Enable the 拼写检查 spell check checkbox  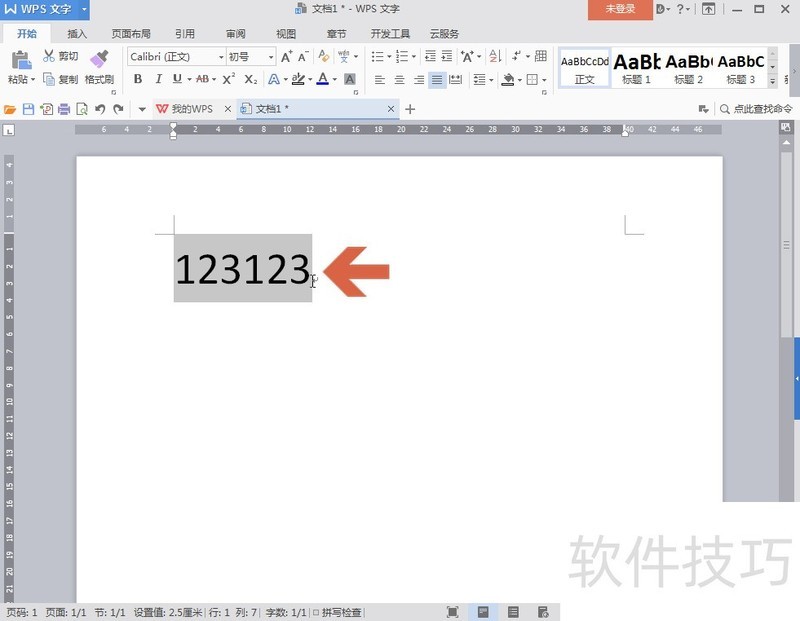point(316,612)
